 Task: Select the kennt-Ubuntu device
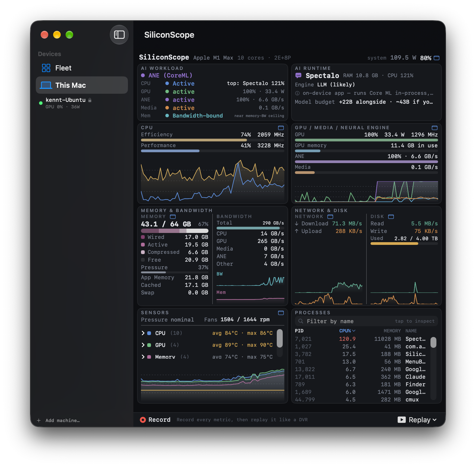point(82,103)
